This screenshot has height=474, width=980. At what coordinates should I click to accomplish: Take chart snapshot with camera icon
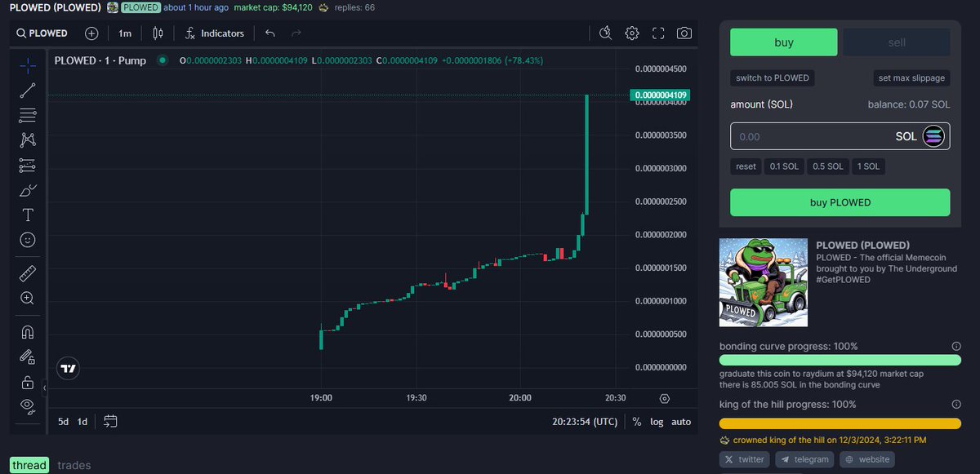tap(684, 33)
